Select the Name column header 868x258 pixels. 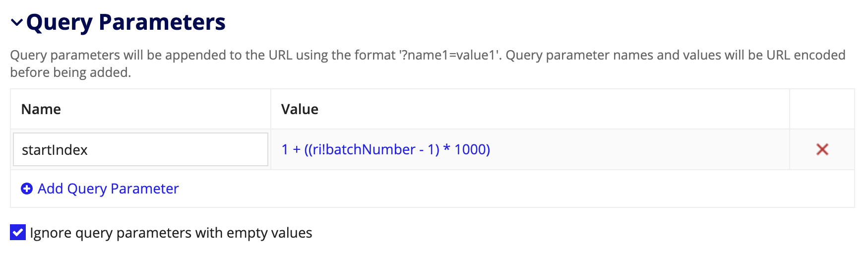[x=41, y=109]
